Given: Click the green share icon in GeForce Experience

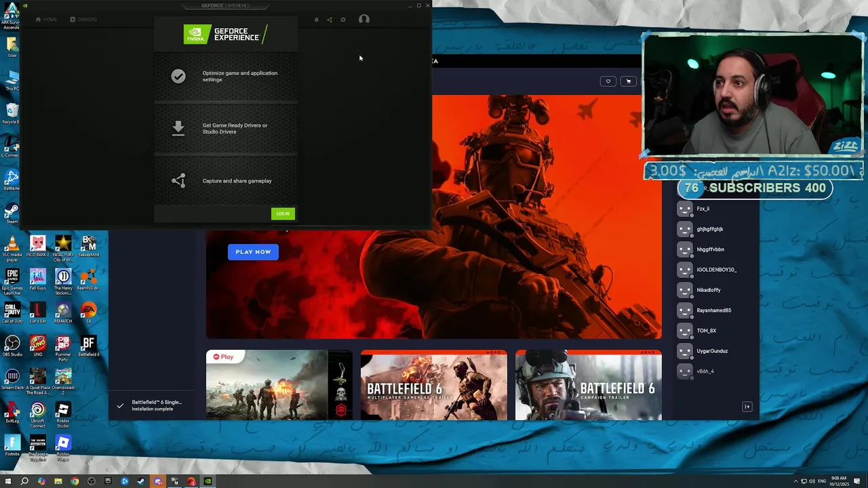Looking at the screenshot, I should pyautogui.click(x=330, y=20).
